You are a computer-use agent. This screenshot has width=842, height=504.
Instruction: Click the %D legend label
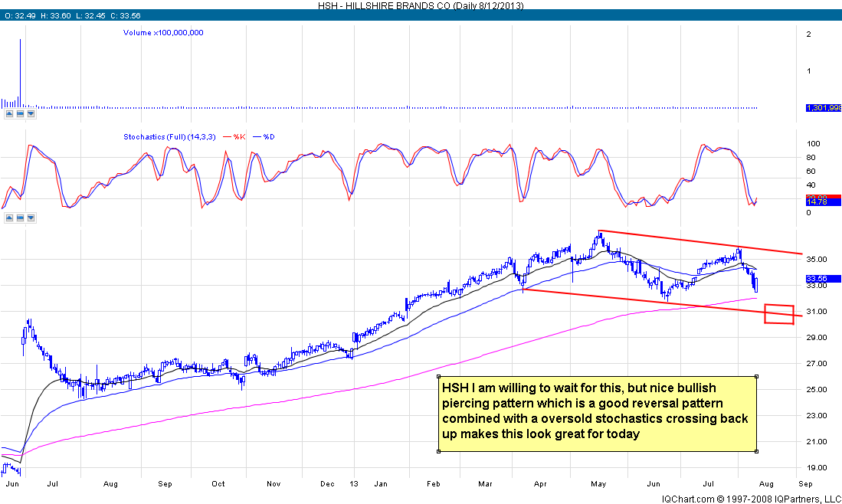coord(268,137)
